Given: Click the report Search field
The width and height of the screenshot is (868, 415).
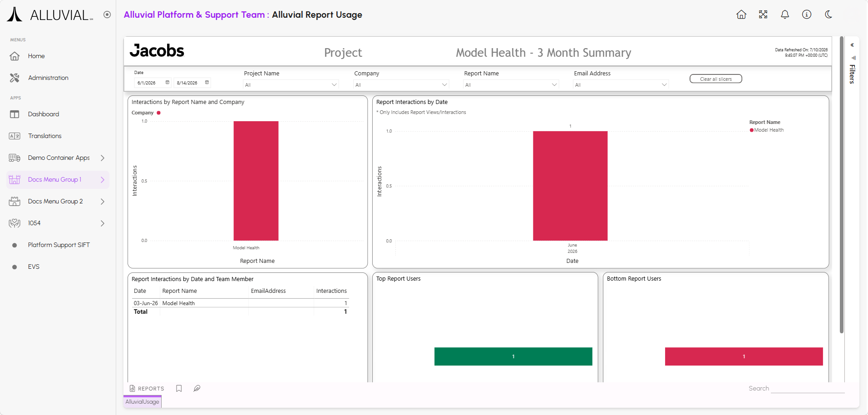Looking at the screenshot, I should pos(808,388).
